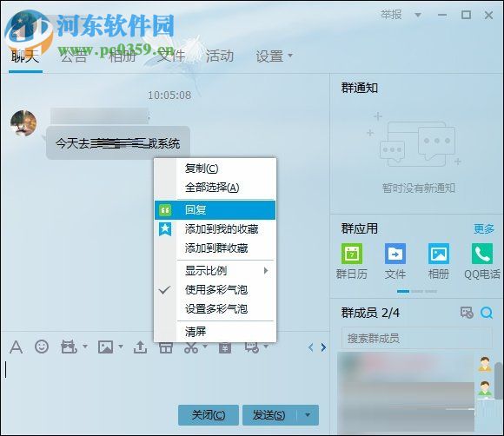The height and width of the screenshot is (436, 504).
Task: Click the 群应用 first page indicator
Action: click(403, 291)
